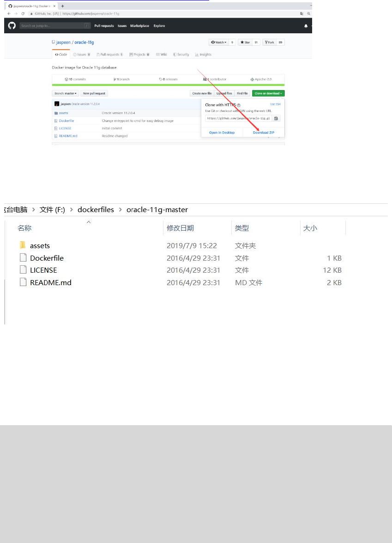
Task: Sort by the 修改日期 column header
Action: coord(180,228)
